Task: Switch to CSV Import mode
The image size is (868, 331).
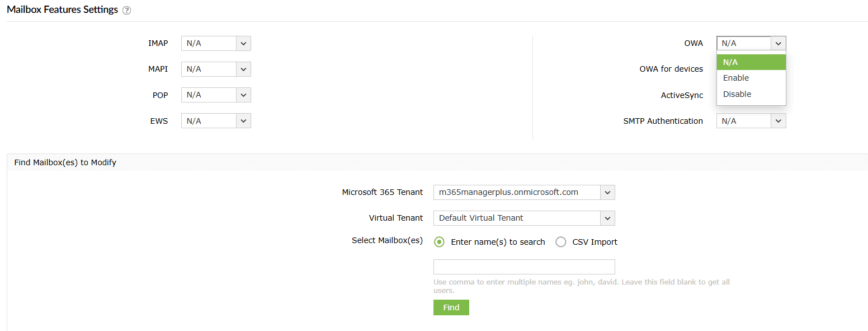Action: (x=561, y=241)
